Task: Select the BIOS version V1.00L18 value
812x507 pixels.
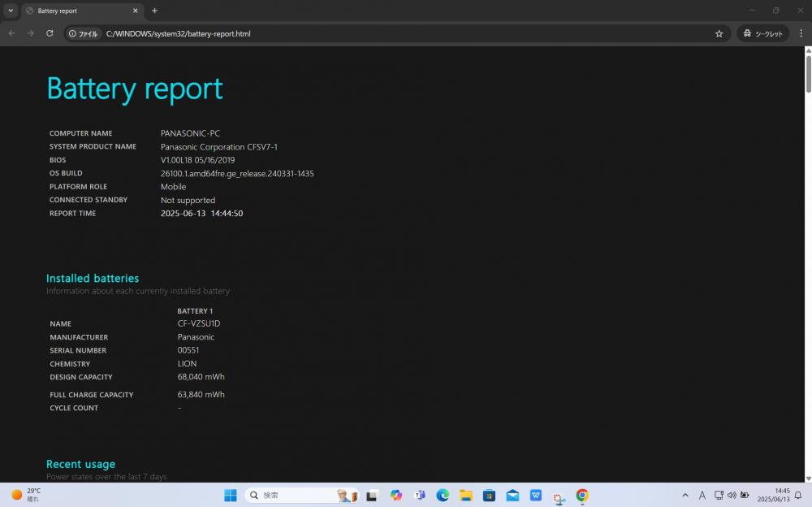Action: tap(197, 160)
